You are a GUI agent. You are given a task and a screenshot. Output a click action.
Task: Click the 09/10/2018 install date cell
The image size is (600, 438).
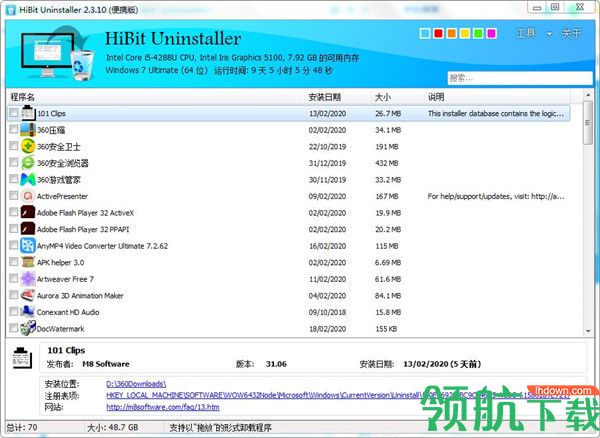tap(327, 312)
